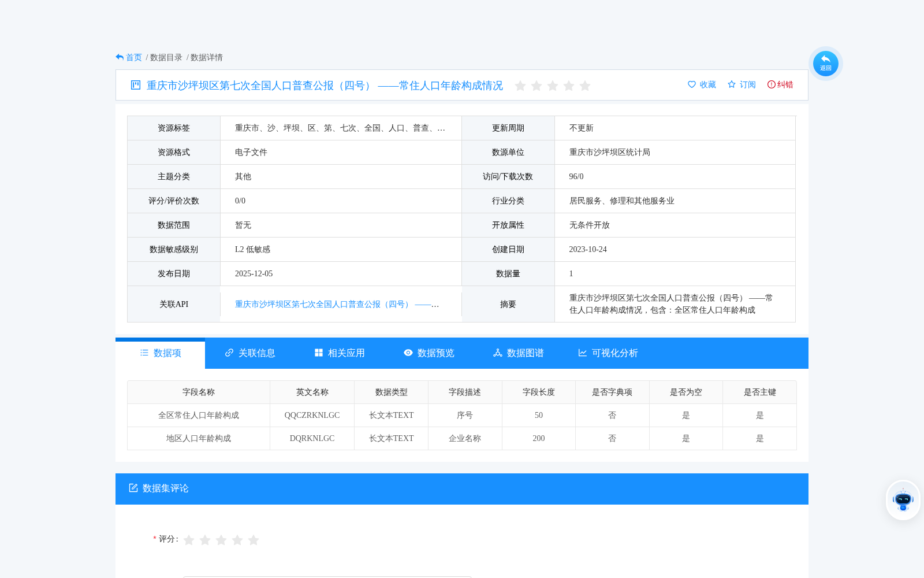Click the 电子文件 format value
Screen dimensions: 924x578
251,152
